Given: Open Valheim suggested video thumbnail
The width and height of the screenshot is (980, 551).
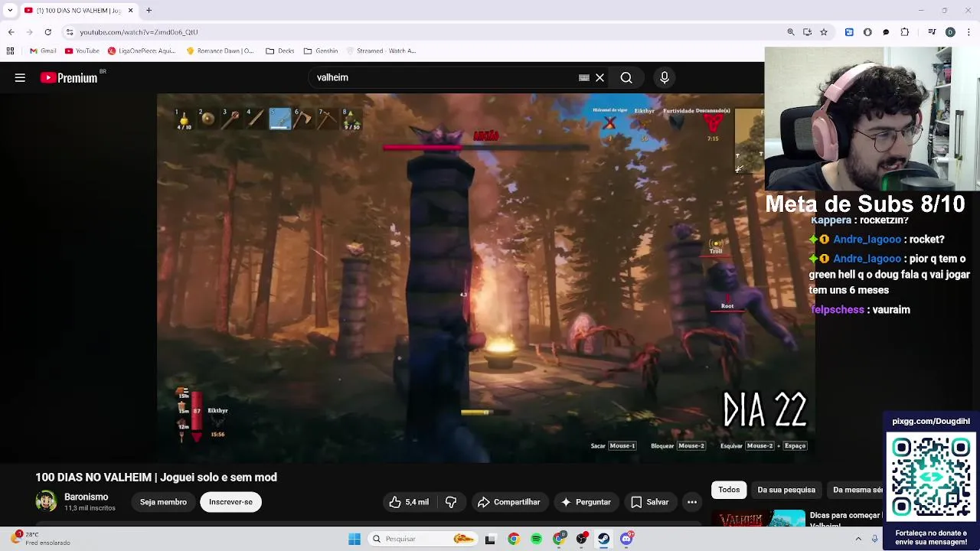Looking at the screenshot, I should (x=758, y=519).
